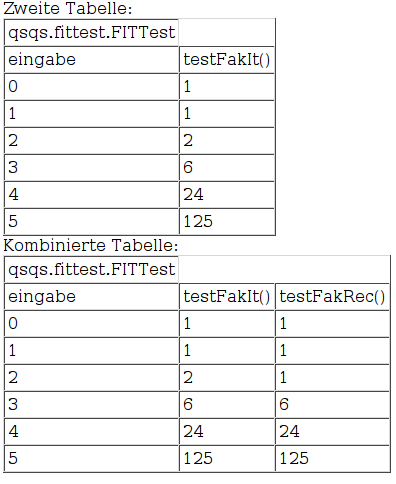This screenshot has height=484, width=396.
Task: Click eingabe value 4 in second table
Action: tap(91, 195)
